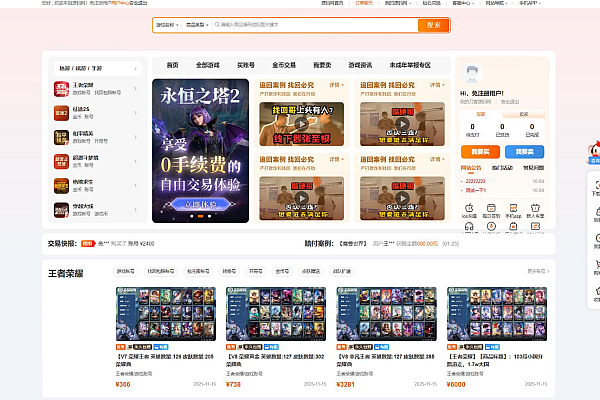Viewport: 600px width, 400px height.
Task: Open the 每日签到 calendar icon shortcut
Action: point(491,208)
